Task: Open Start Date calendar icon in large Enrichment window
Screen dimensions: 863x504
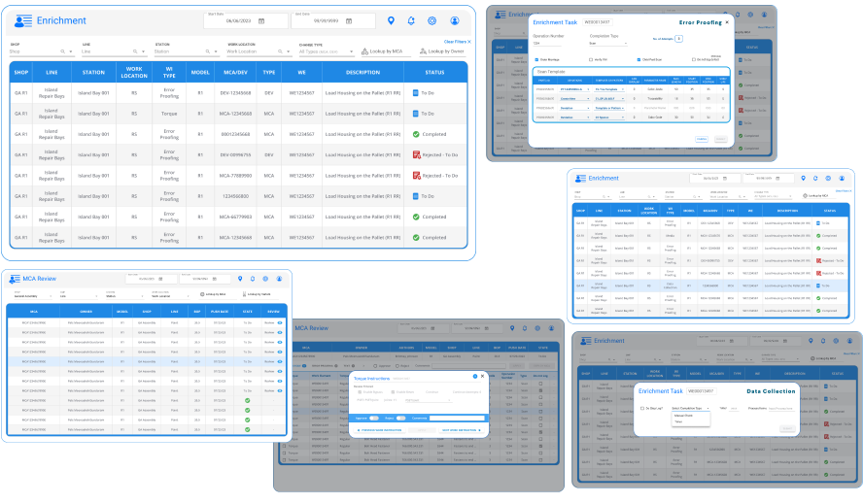Action: [261, 21]
